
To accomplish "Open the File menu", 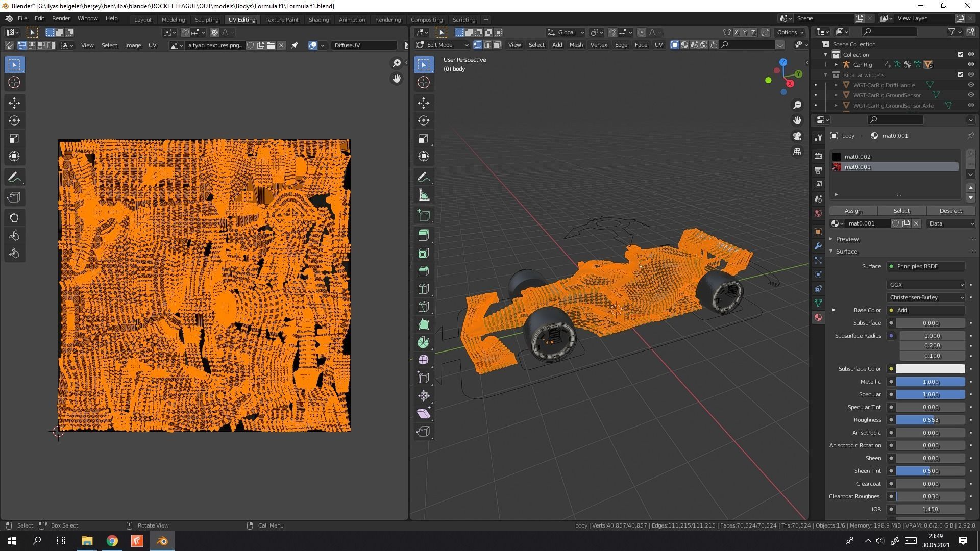I will point(22,18).
